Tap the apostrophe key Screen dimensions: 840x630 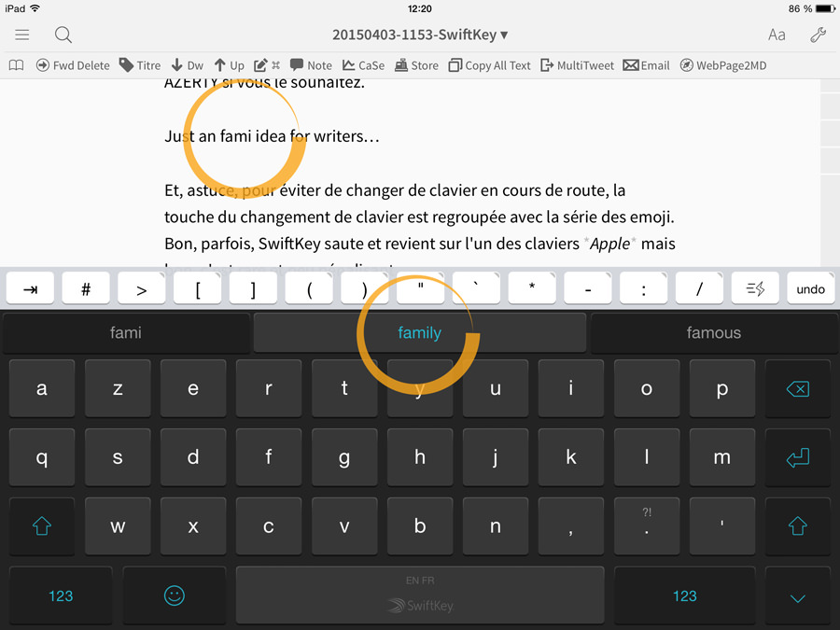(x=722, y=526)
